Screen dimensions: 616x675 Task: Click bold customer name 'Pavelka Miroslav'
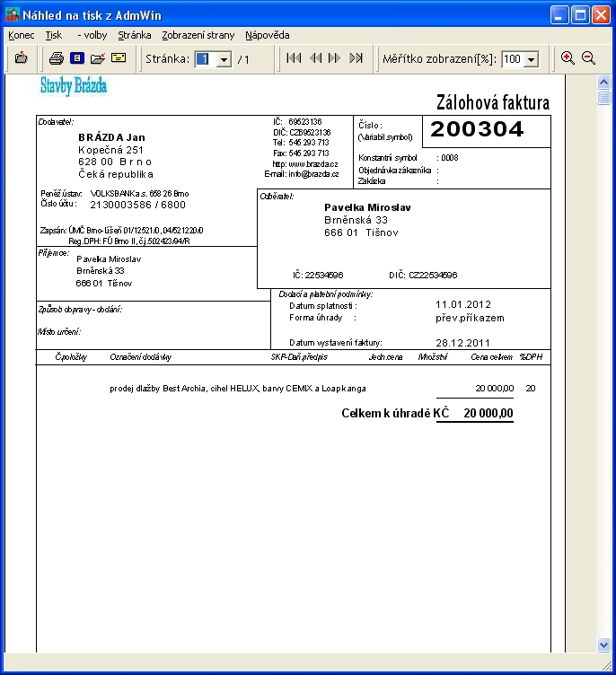coord(367,207)
